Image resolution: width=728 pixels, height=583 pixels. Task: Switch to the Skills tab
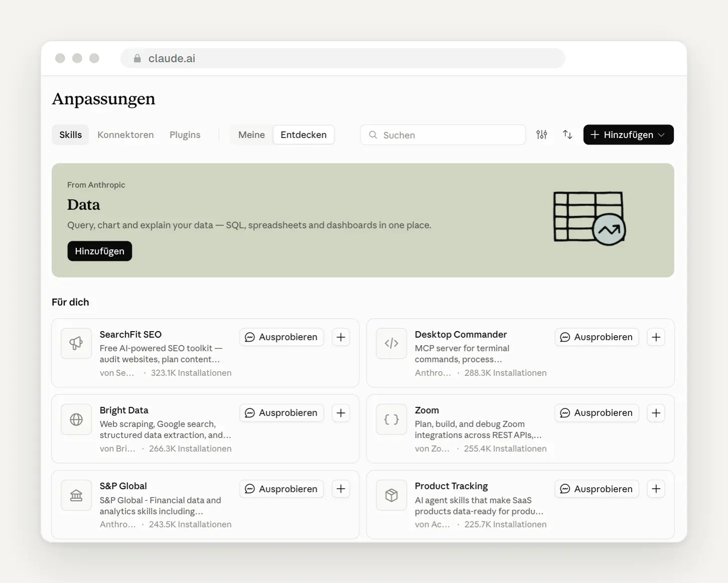coord(70,135)
